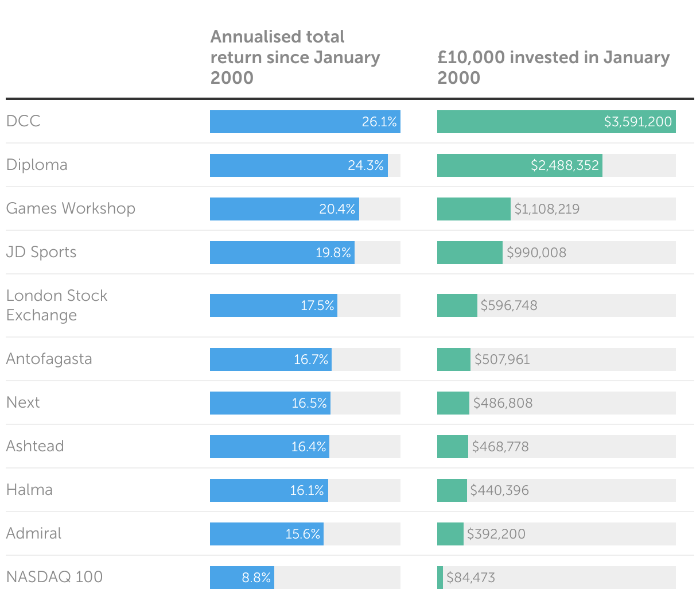This screenshot has height=604, width=700.
Task: Select the DCC row label
Action: coord(24,121)
